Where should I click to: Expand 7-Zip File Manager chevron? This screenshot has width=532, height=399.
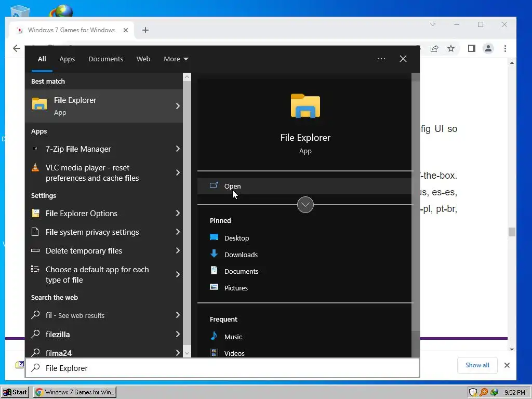point(178,149)
